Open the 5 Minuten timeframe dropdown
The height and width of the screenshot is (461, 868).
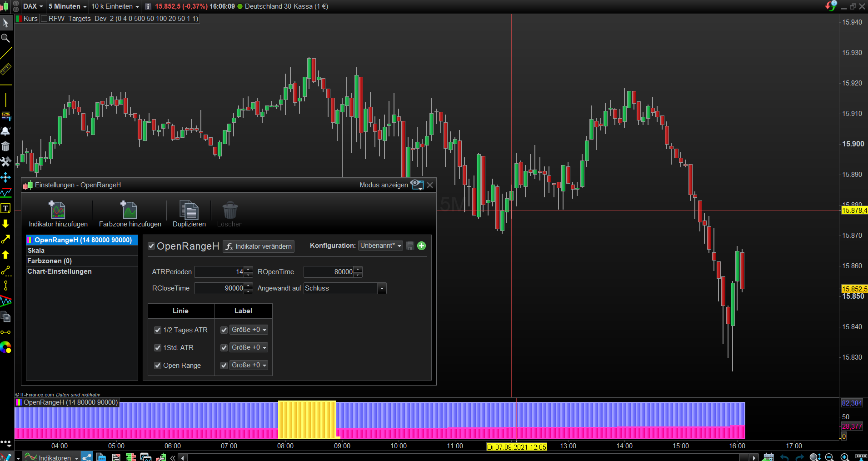point(68,6)
